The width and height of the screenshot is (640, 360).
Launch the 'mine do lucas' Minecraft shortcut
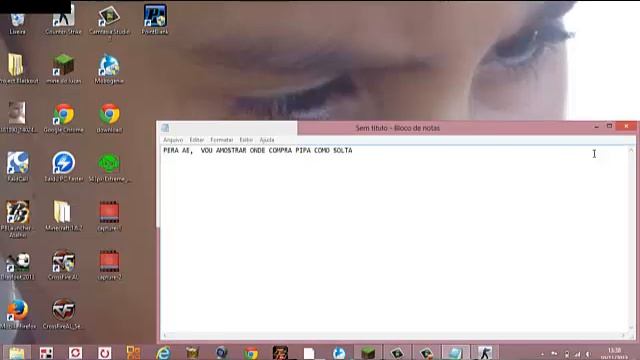point(64,69)
